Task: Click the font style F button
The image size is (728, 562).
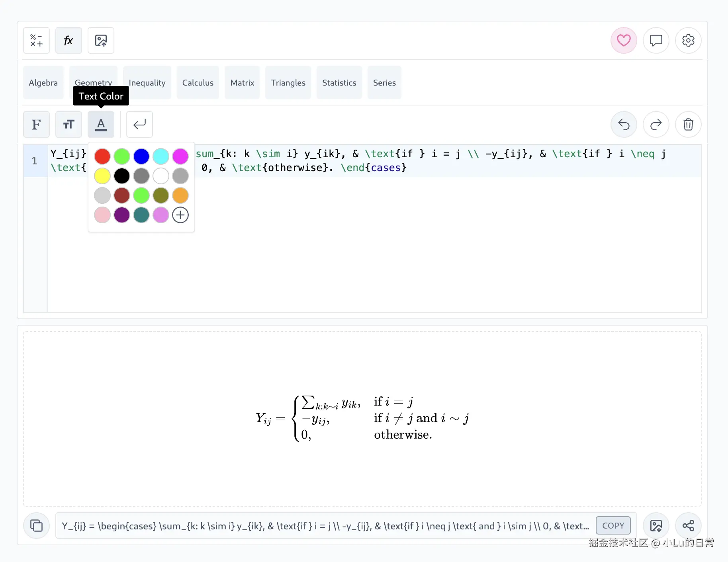Action: point(36,125)
